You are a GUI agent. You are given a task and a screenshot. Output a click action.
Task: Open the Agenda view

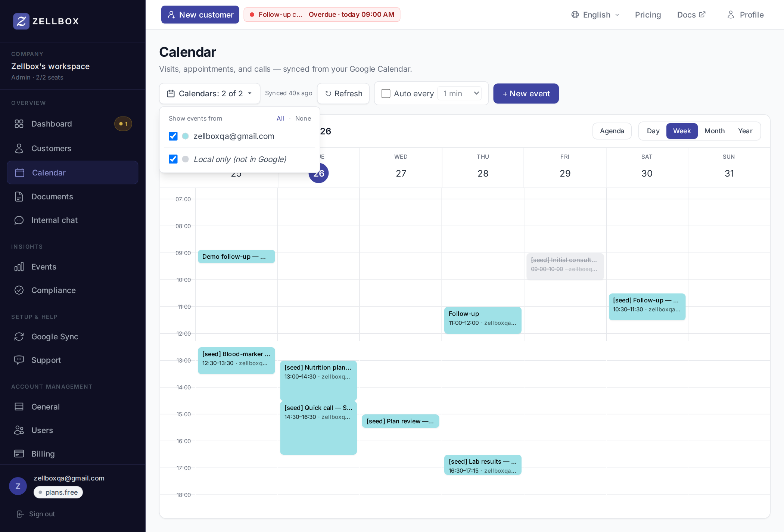coord(612,131)
